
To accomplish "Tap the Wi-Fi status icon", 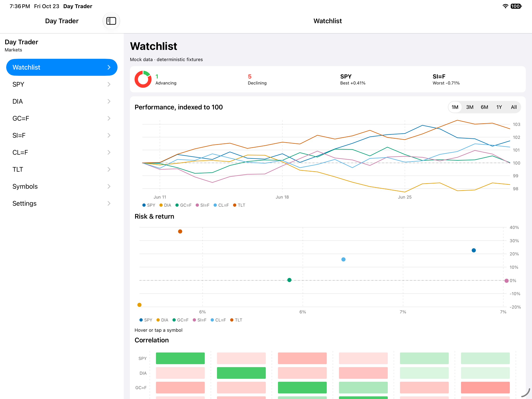I will (x=505, y=6).
